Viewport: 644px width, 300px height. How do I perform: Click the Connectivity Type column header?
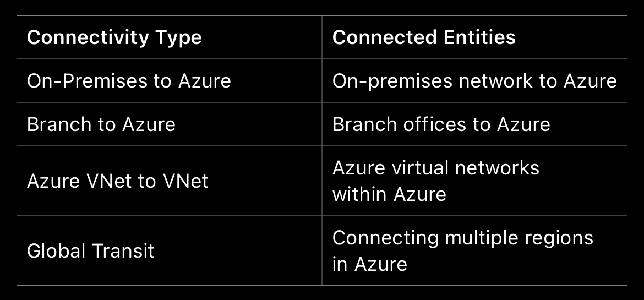coord(114,37)
